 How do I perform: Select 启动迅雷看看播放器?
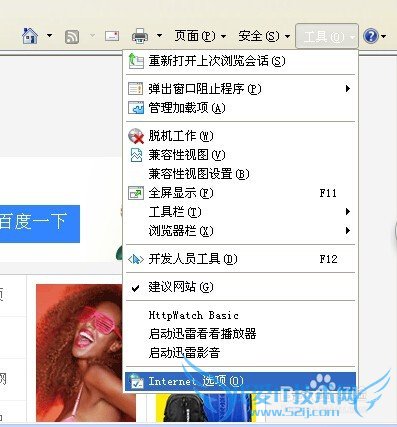[240, 334]
